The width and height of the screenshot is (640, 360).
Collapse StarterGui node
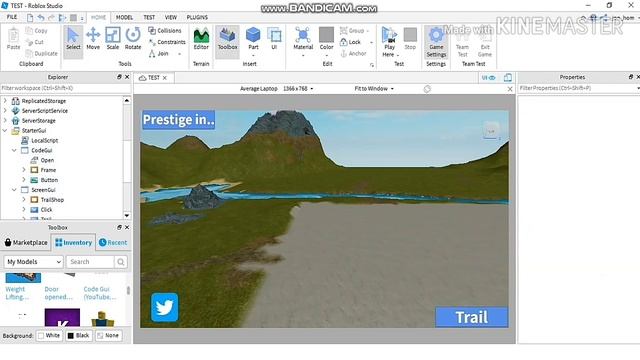click(5, 131)
